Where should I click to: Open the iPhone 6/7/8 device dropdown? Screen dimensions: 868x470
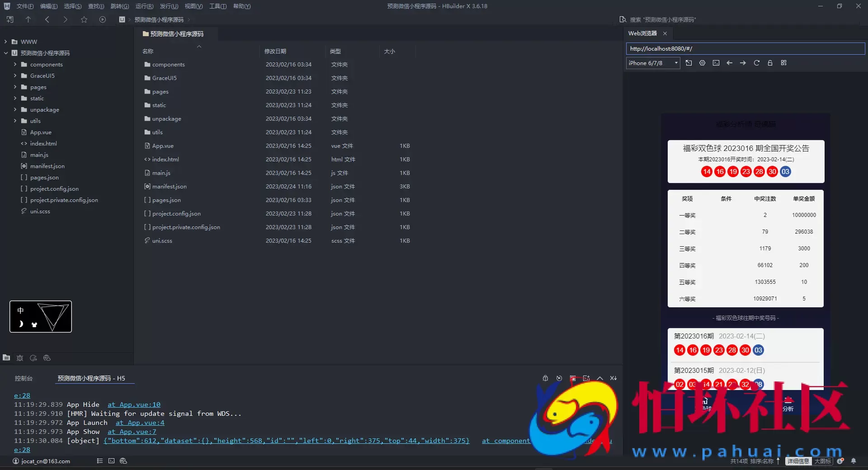pyautogui.click(x=653, y=63)
